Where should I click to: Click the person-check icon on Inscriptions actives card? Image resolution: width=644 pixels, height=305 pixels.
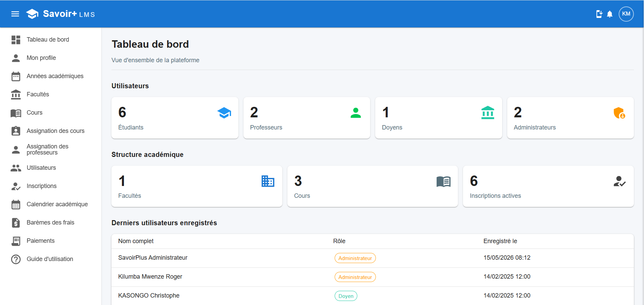click(x=619, y=181)
